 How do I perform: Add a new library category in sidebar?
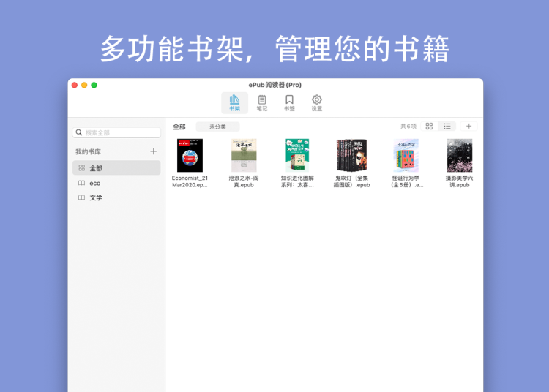[x=153, y=151]
